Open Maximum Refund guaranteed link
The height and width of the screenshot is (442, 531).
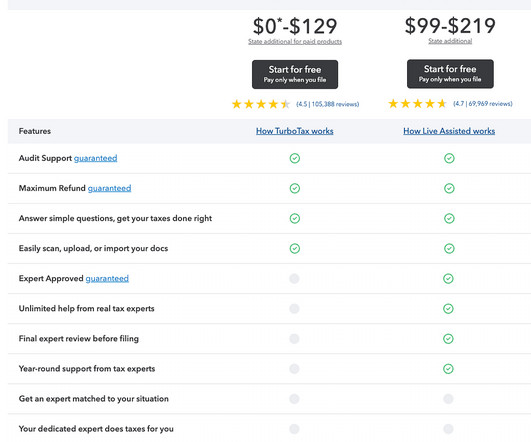109,188
